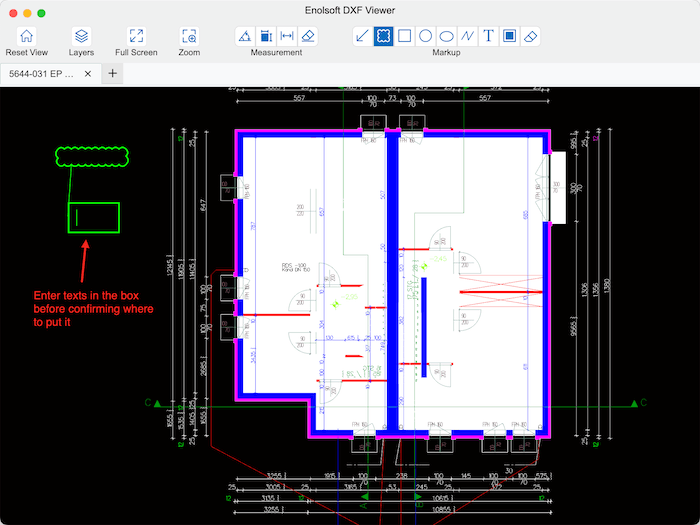Enter Full Screen mode

(x=136, y=36)
